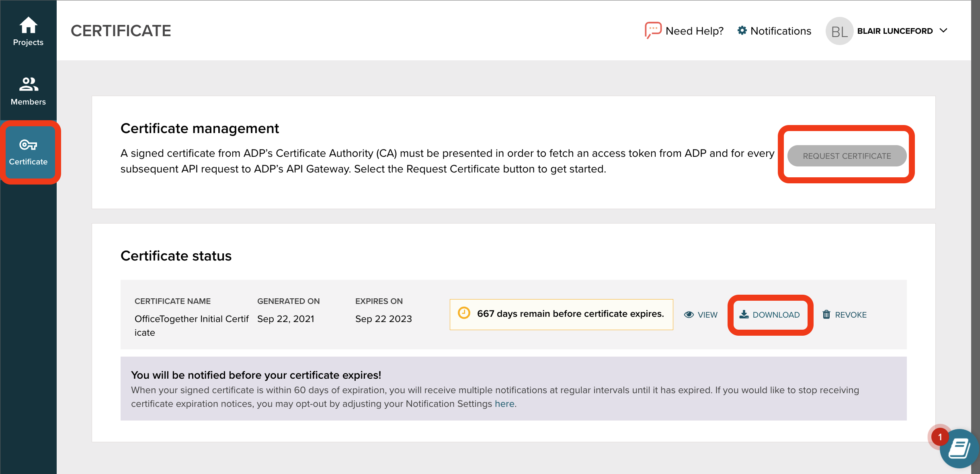Image resolution: width=980 pixels, height=474 pixels.
Task: Click the revoke trash icon
Action: pyautogui.click(x=826, y=314)
